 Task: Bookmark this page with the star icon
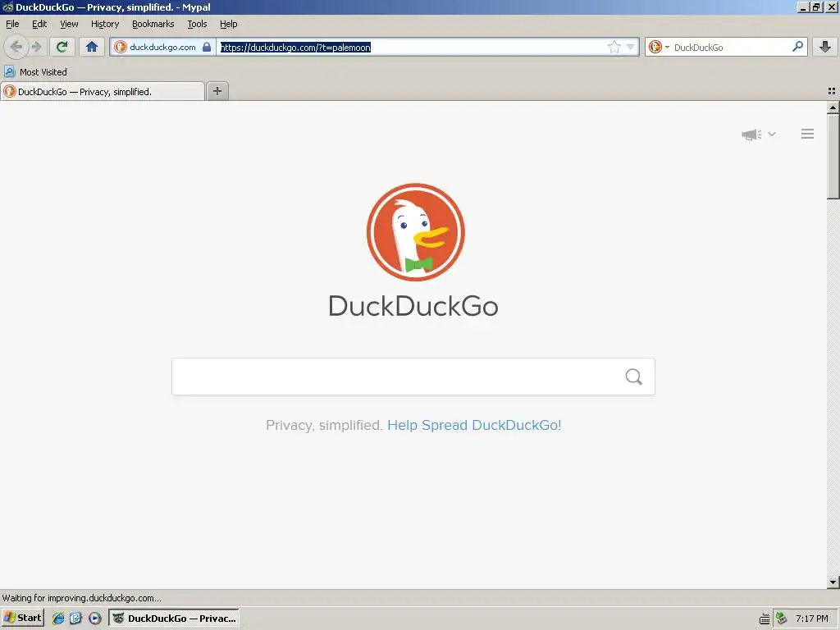pyautogui.click(x=614, y=47)
